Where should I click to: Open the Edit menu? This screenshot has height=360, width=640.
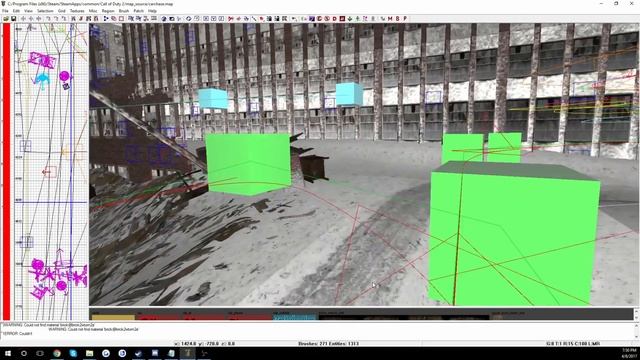tap(16, 11)
